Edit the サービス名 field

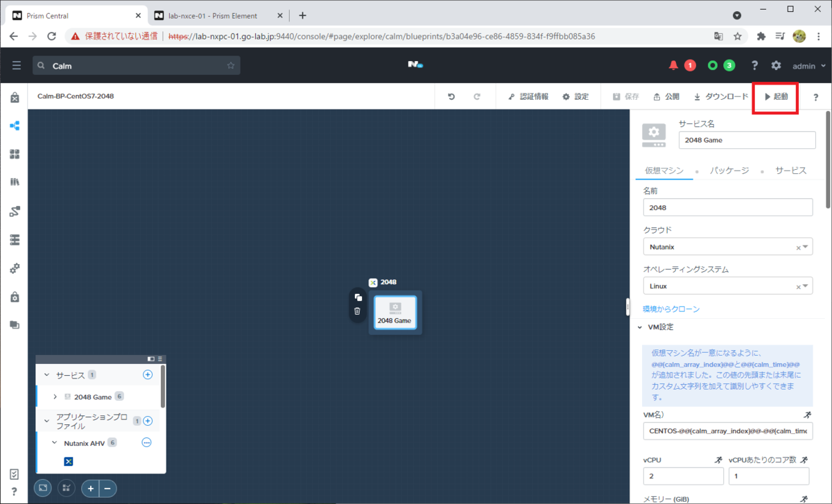point(747,139)
